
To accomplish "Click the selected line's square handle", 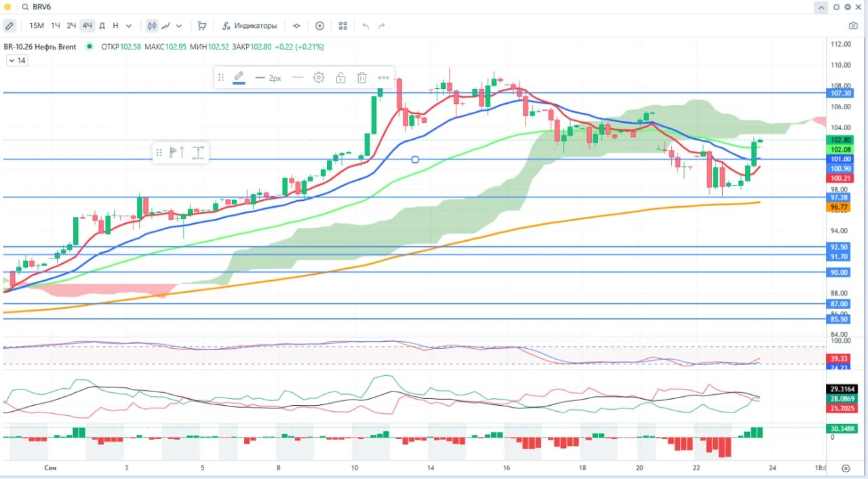I will coord(415,159).
